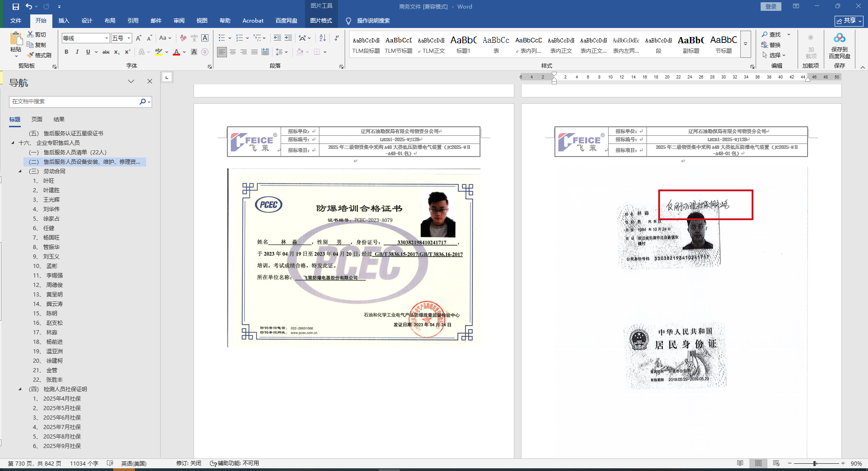Apply the yellow text highlight color
Screen dimensions: 868x471
pos(159,52)
